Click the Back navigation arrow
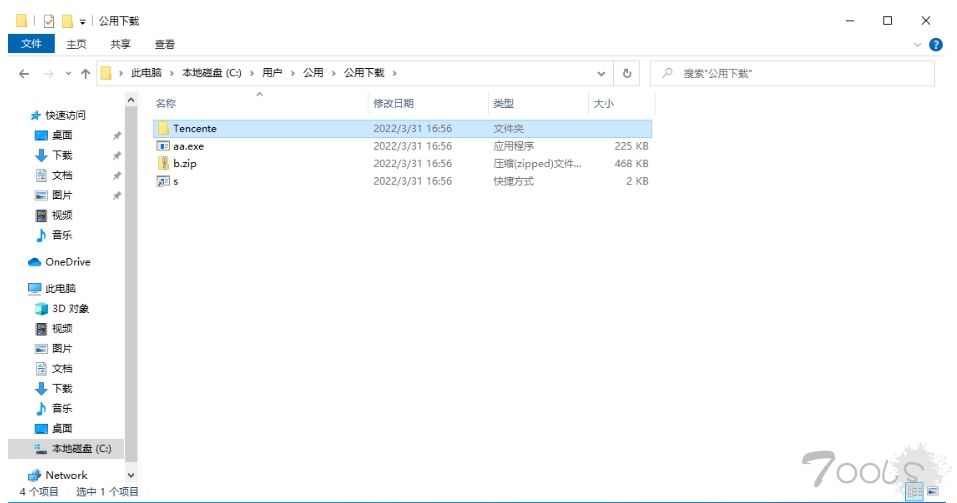This screenshot has height=503, width=957. point(24,74)
